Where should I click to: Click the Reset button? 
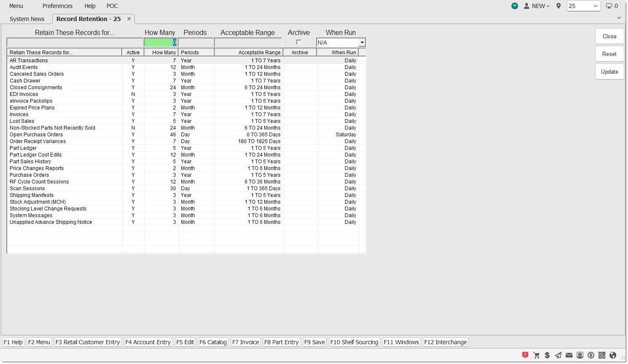pyautogui.click(x=609, y=54)
